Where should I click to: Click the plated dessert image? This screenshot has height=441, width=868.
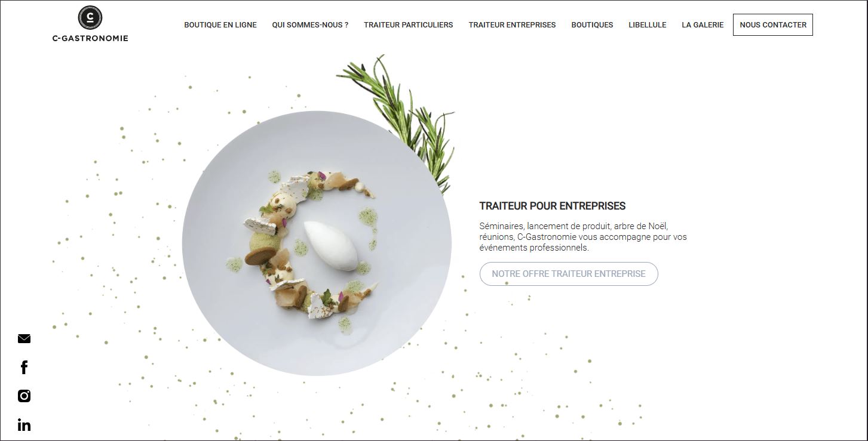pos(317,243)
